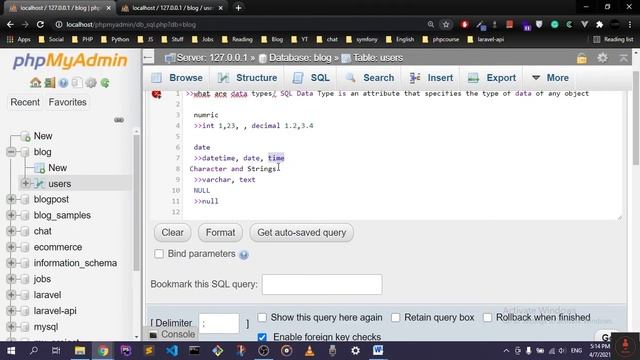Switch to the Structure tab

point(247,78)
